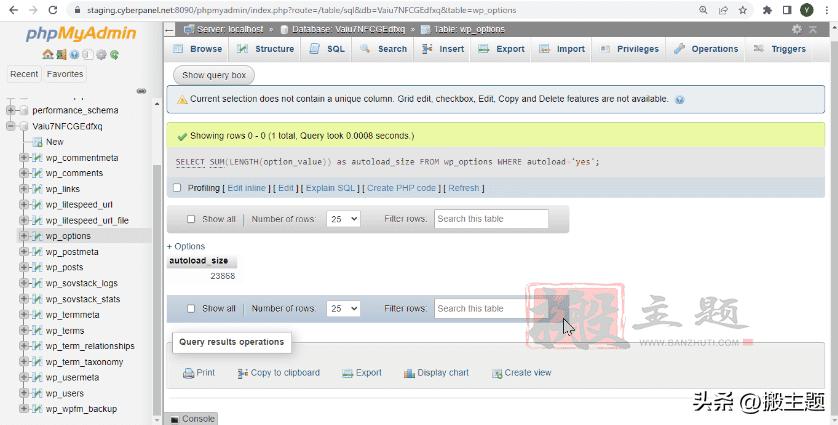The height and width of the screenshot is (425, 838).
Task: Click the autoload_size column header
Action: pos(199,261)
